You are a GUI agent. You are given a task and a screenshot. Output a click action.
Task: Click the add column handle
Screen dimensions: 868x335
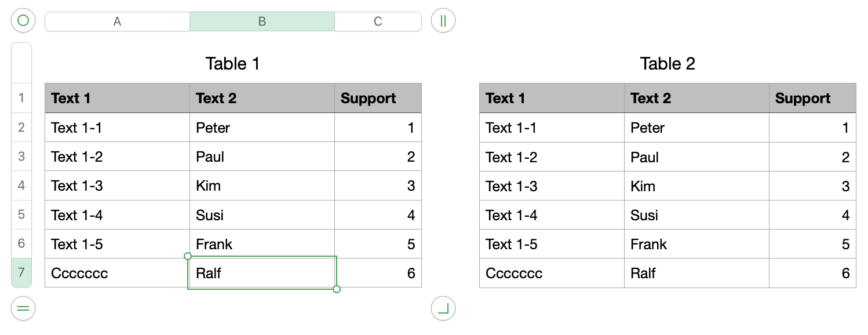[x=443, y=21]
